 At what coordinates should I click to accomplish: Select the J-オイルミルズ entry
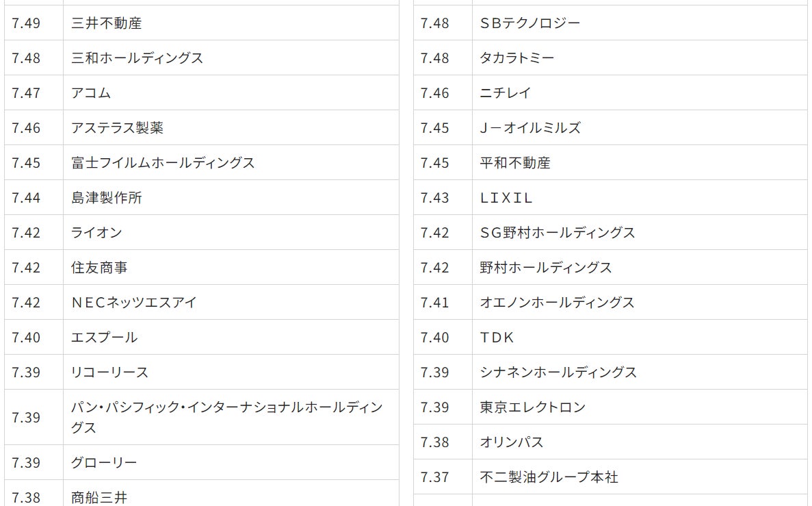tap(530, 128)
